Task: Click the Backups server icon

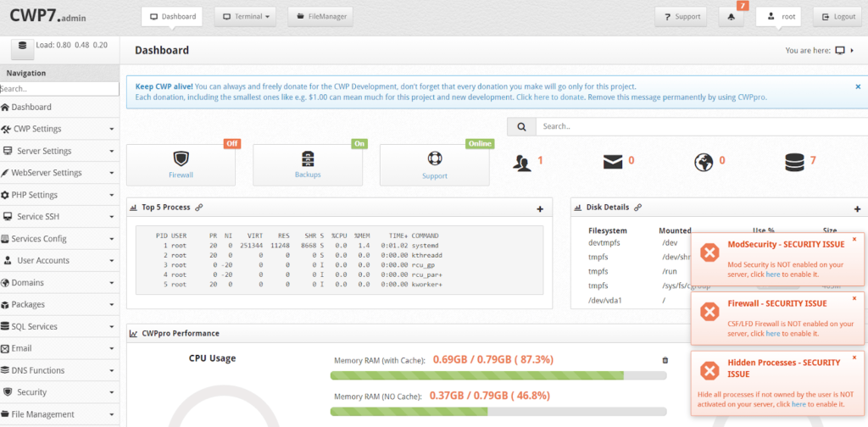Action: (308, 159)
